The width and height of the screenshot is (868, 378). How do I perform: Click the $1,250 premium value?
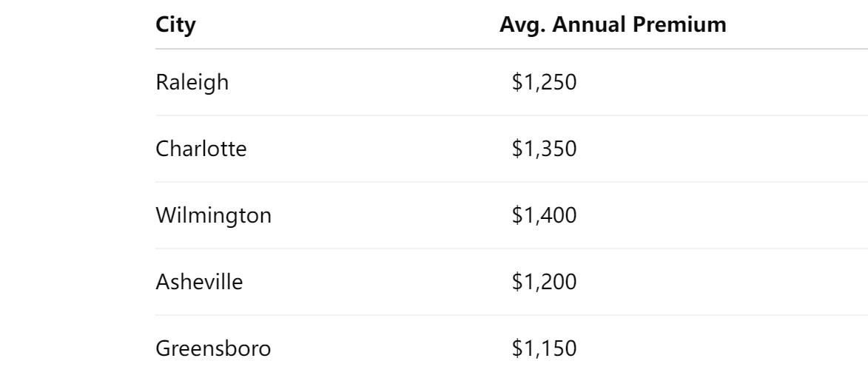pyautogui.click(x=544, y=82)
